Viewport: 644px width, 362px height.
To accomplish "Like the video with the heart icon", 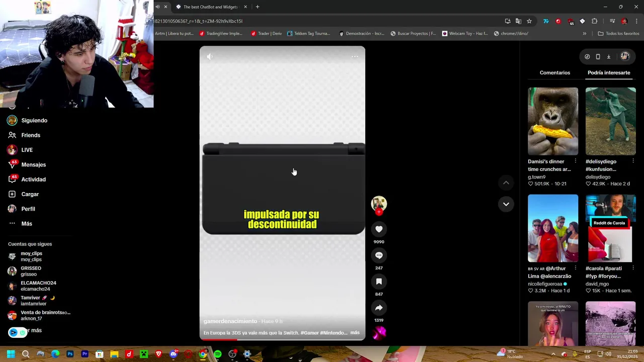I will coord(379,229).
